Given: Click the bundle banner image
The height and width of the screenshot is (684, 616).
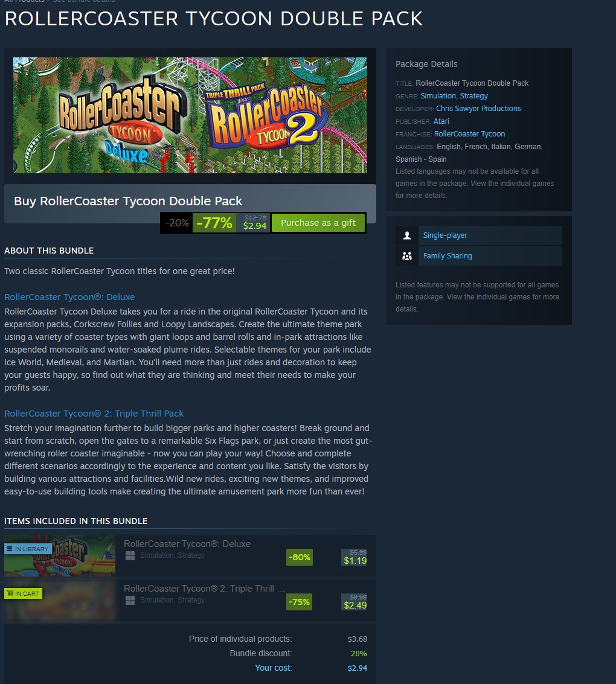Looking at the screenshot, I should pyautogui.click(x=190, y=115).
